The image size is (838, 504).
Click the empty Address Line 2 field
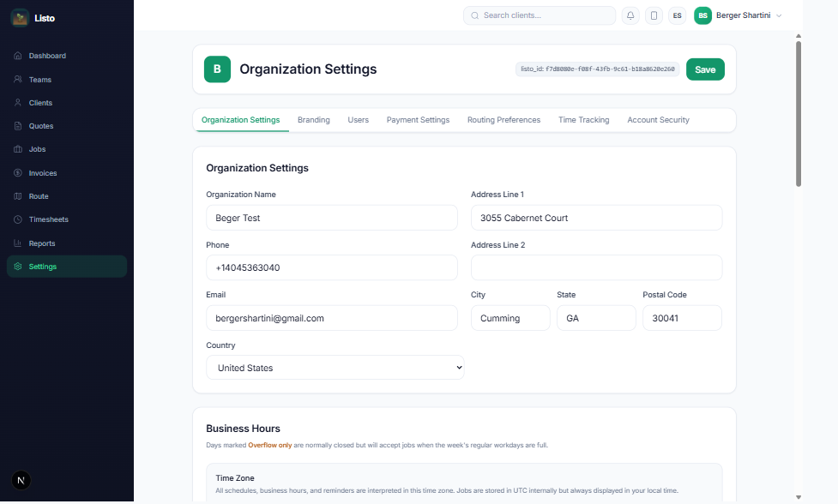pyautogui.click(x=596, y=267)
